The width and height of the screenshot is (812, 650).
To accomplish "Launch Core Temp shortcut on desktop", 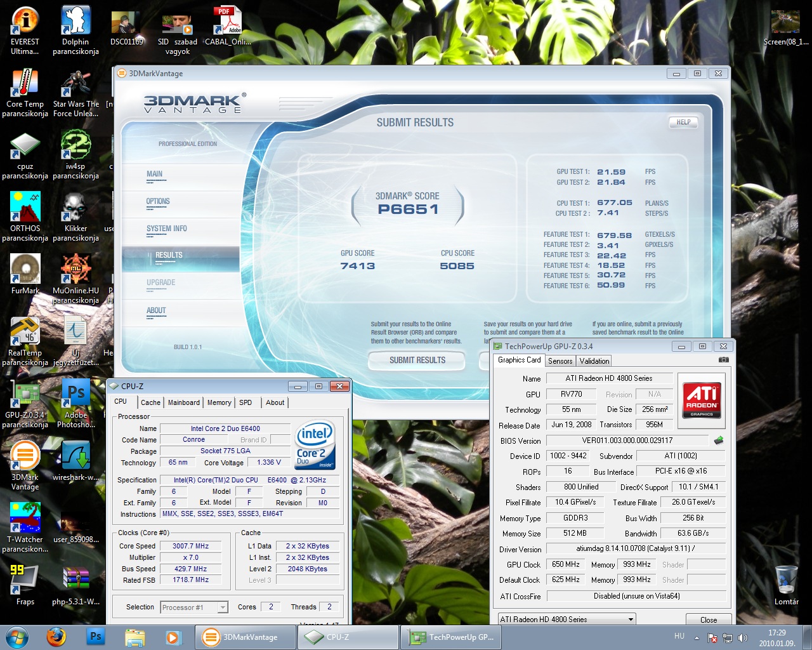I will (x=25, y=93).
